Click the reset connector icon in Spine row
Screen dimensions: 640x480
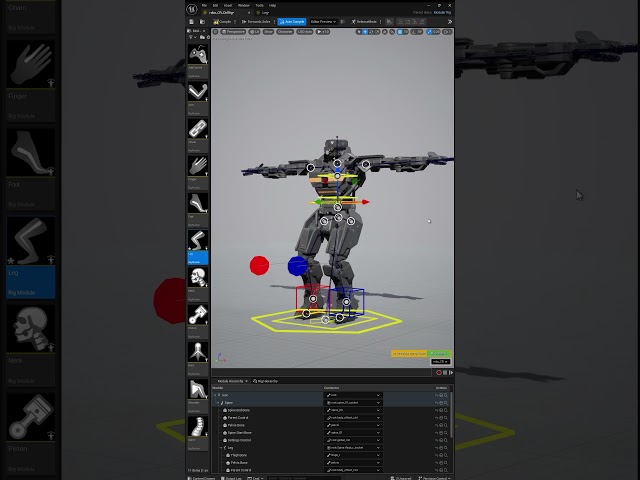[x=436, y=402]
